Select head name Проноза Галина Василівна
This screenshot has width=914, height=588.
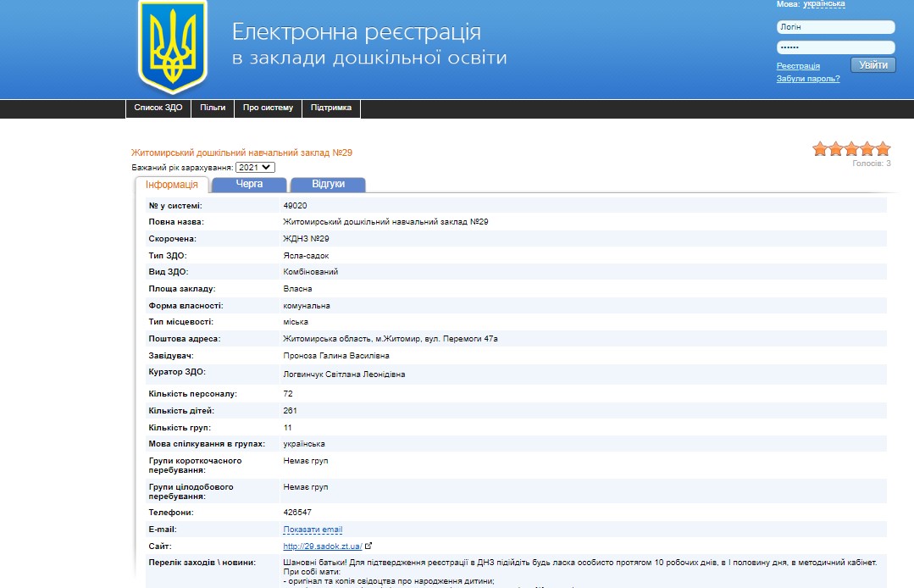coord(336,356)
